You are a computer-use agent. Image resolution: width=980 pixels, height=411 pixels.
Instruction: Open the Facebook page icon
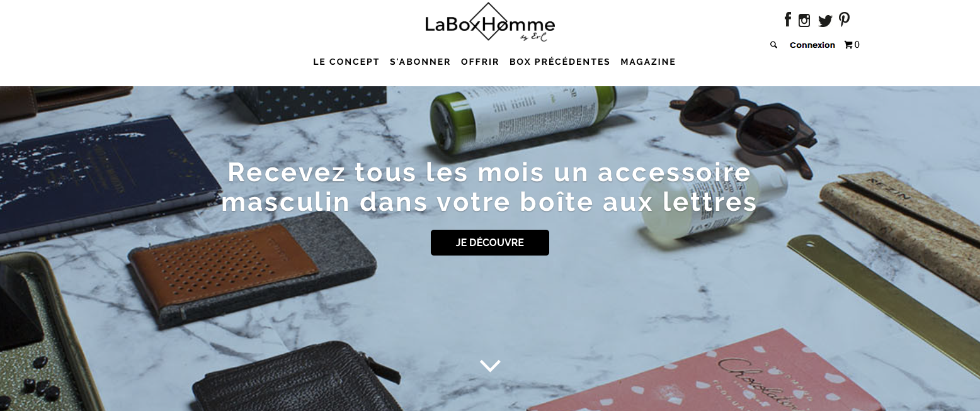(x=787, y=20)
